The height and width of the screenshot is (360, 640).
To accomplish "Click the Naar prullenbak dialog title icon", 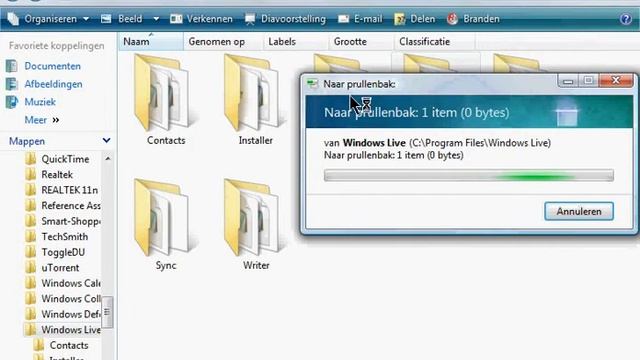I will click(x=312, y=84).
